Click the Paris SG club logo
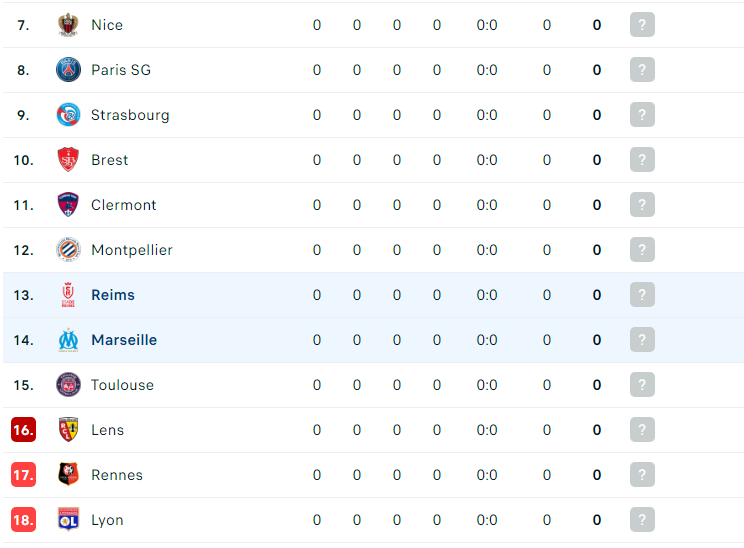This screenshot has width=744, height=548. tap(68, 70)
